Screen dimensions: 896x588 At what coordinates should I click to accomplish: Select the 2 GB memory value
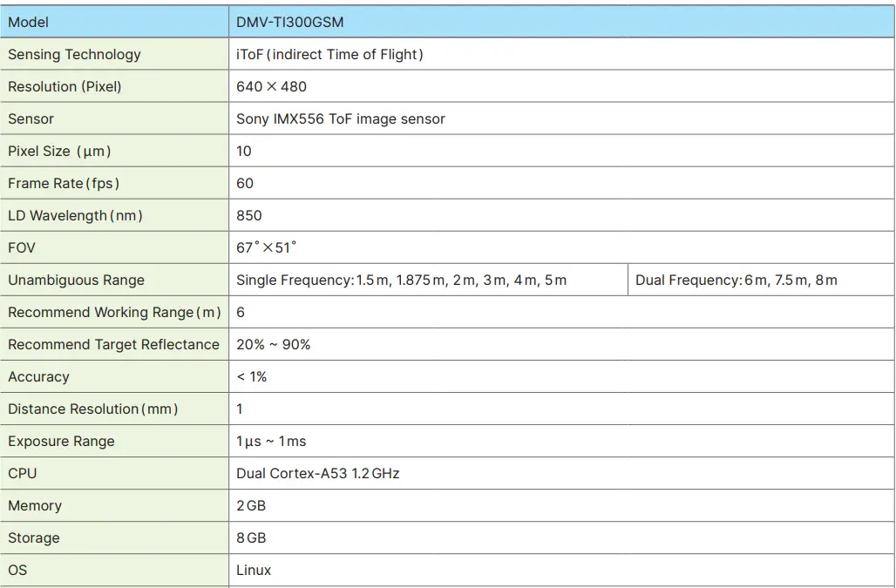(251, 505)
